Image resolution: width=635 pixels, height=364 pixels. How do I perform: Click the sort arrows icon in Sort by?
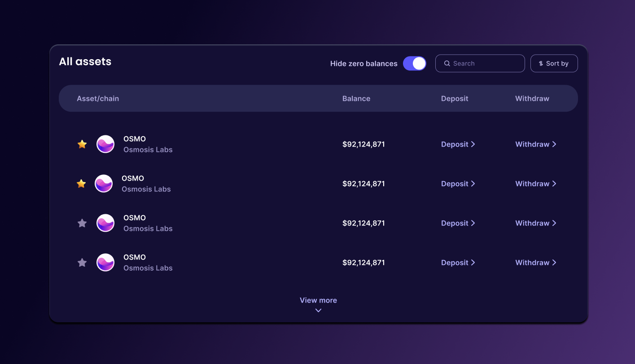click(x=540, y=63)
